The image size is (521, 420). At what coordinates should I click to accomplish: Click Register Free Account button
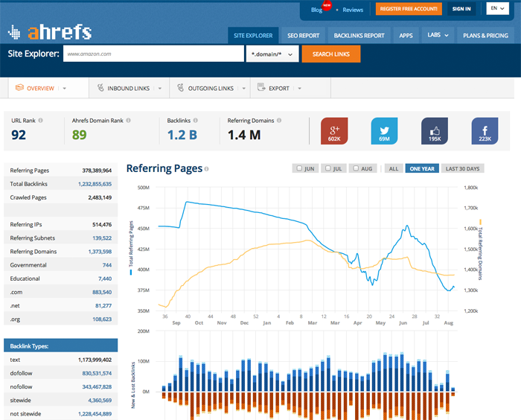click(409, 9)
